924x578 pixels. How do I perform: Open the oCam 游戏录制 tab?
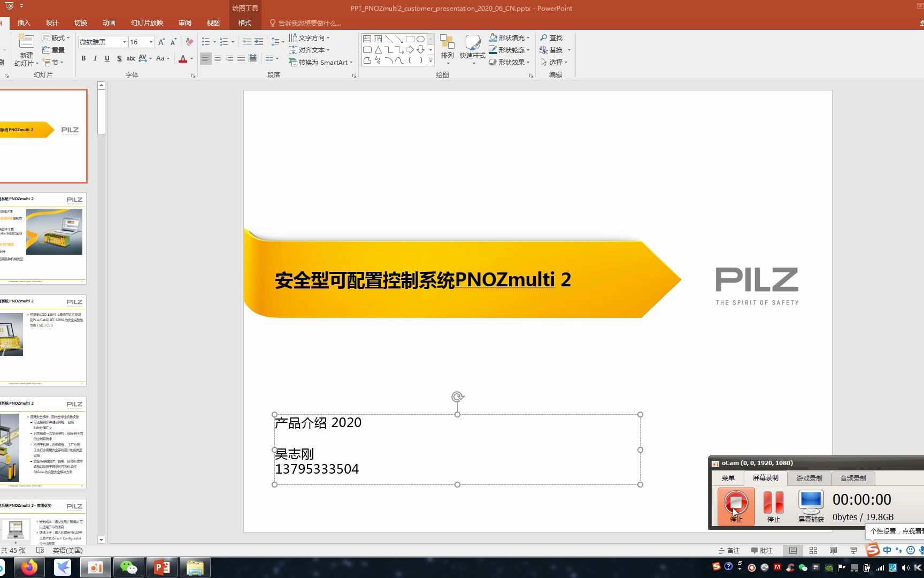(809, 478)
